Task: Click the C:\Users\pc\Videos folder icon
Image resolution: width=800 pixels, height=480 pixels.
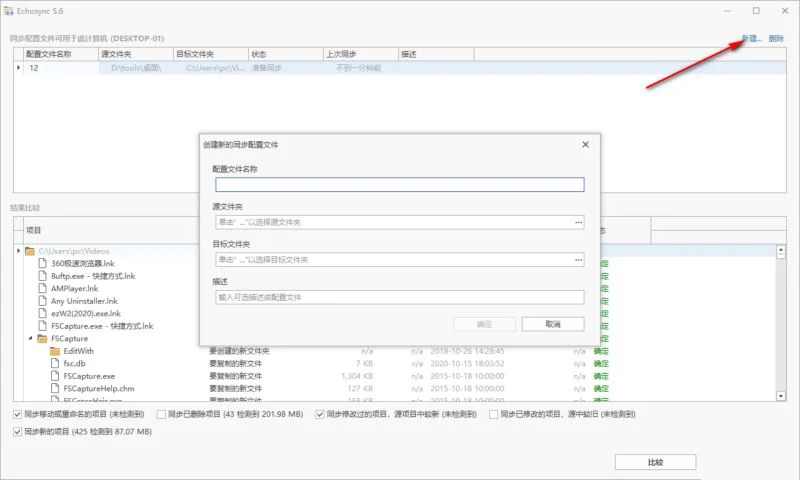Action: point(30,251)
